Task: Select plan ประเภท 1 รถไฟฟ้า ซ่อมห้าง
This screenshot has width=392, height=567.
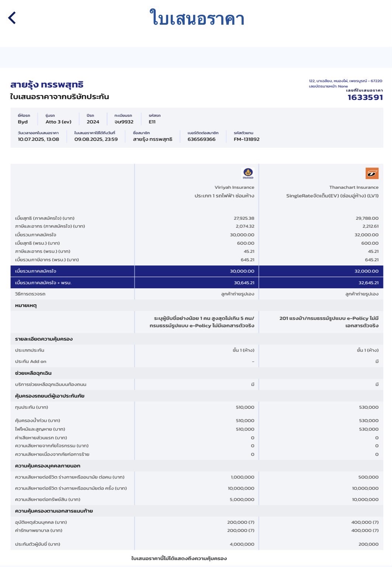Action: pyautogui.click(x=224, y=196)
